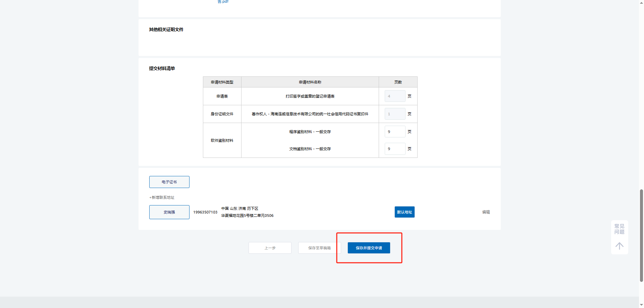The height and width of the screenshot is (308, 644).
Task: Focus the 程序鉴别材料 page count input
Action: [x=395, y=132]
